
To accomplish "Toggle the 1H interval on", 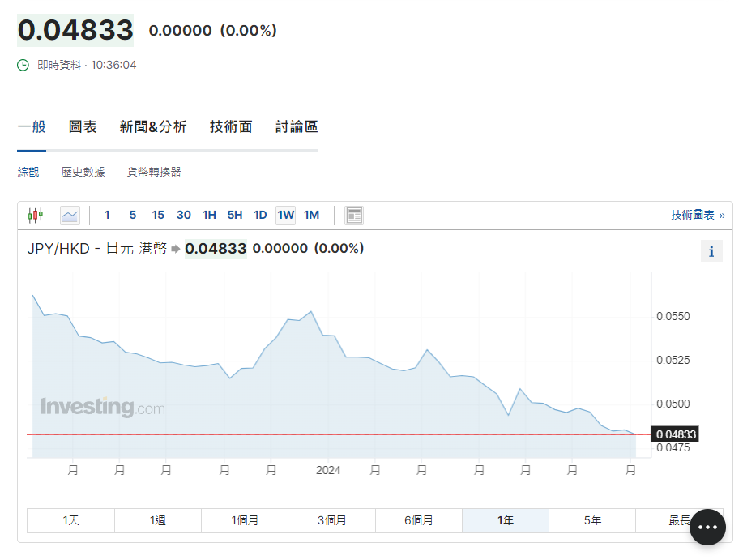I will click(209, 215).
